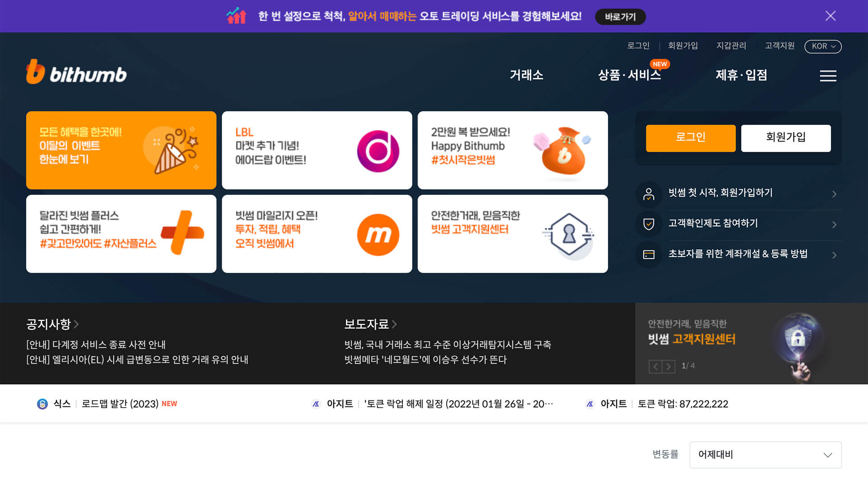The width and height of the screenshot is (868, 488).
Task: Expand 빗썸 첫 시작, 회원가입하기 chevron
Action: (835, 194)
